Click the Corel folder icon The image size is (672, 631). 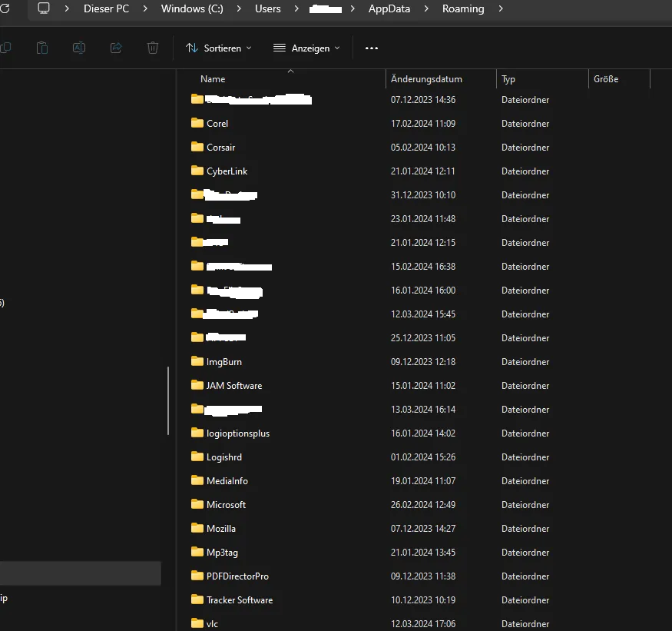tap(197, 123)
